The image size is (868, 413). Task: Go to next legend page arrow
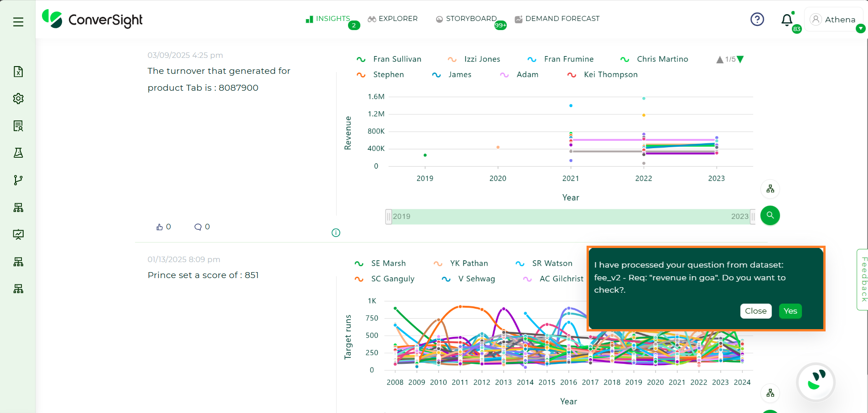[x=740, y=60]
